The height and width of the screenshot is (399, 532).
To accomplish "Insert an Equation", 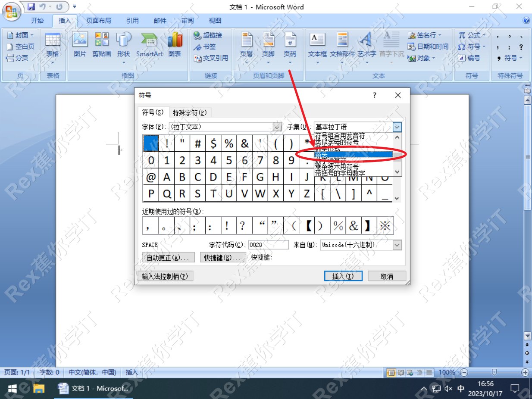I will tap(470, 35).
